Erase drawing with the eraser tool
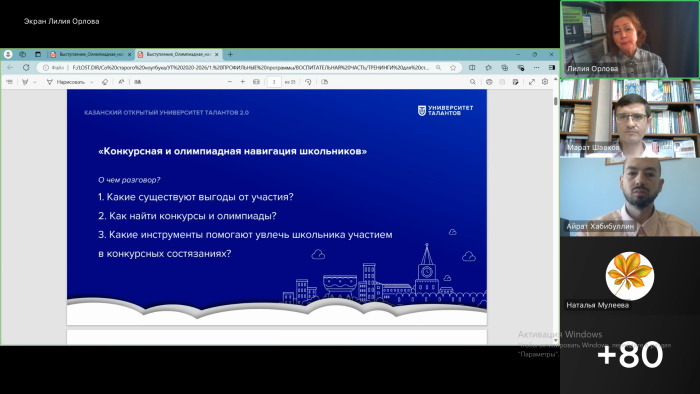Screen dimensions: 700x394 [104, 82]
